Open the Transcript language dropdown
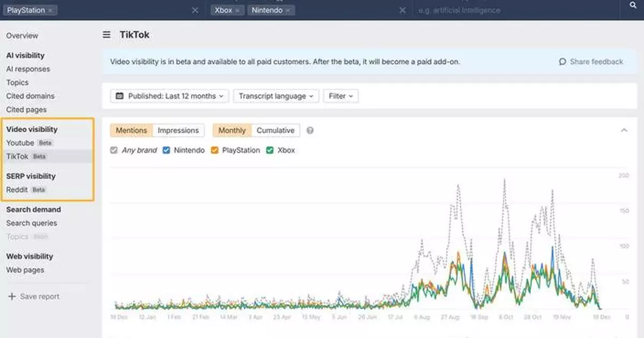The height and width of the screenshot is (338, 644). coord(276,96)
